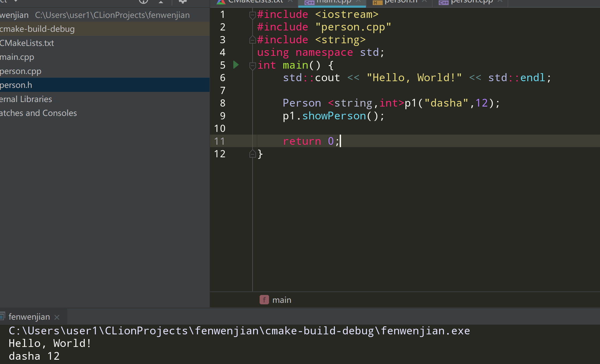600x364 pixels.
Task: Click the locate-in-project target icon
Action: 144,2
